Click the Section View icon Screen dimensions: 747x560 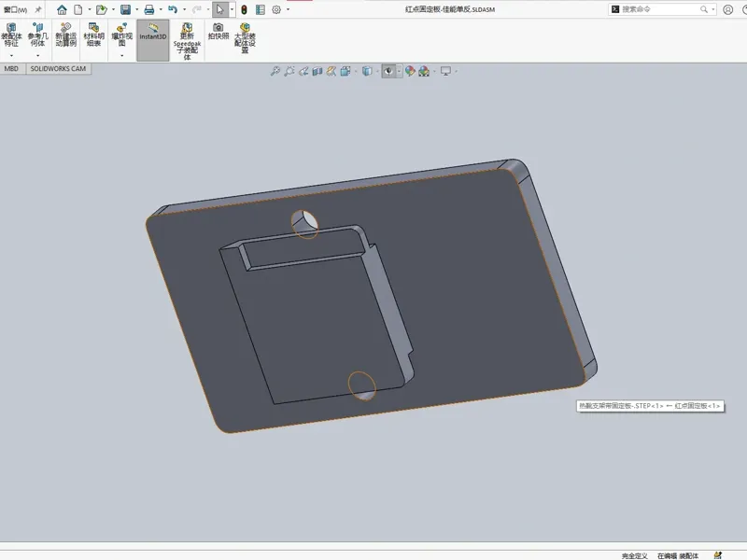317,72
